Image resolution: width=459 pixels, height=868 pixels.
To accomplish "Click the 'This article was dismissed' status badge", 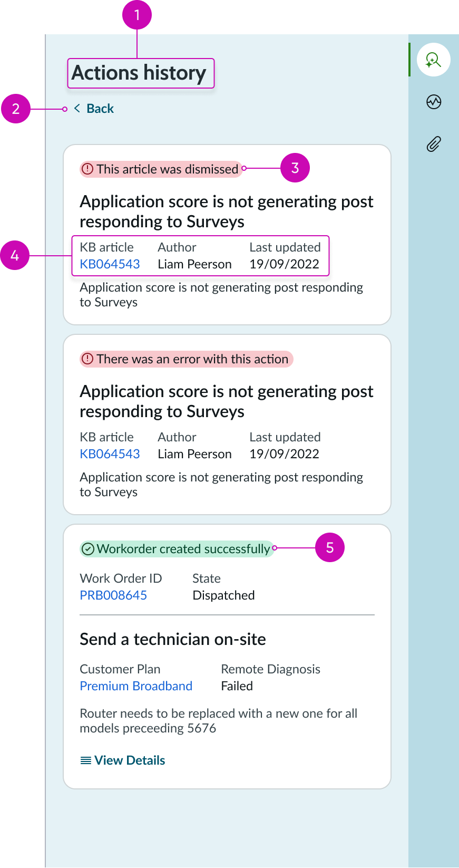I will tap(161, 169).
